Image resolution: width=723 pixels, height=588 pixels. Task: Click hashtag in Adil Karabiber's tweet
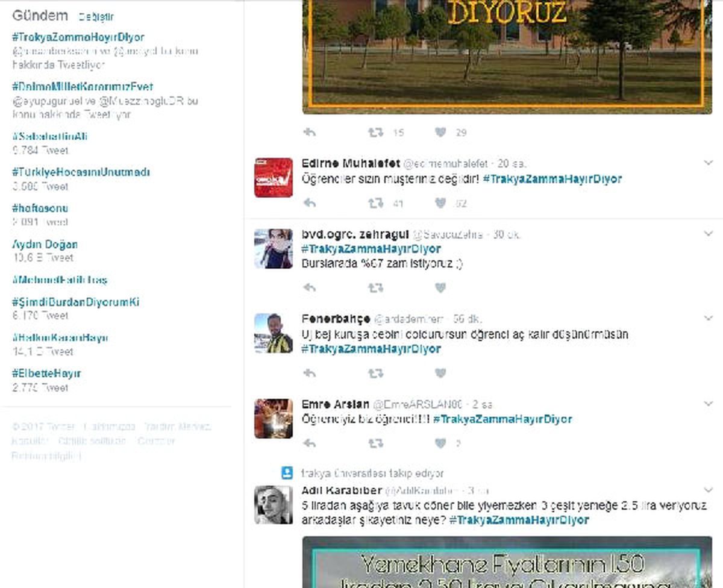519,520
